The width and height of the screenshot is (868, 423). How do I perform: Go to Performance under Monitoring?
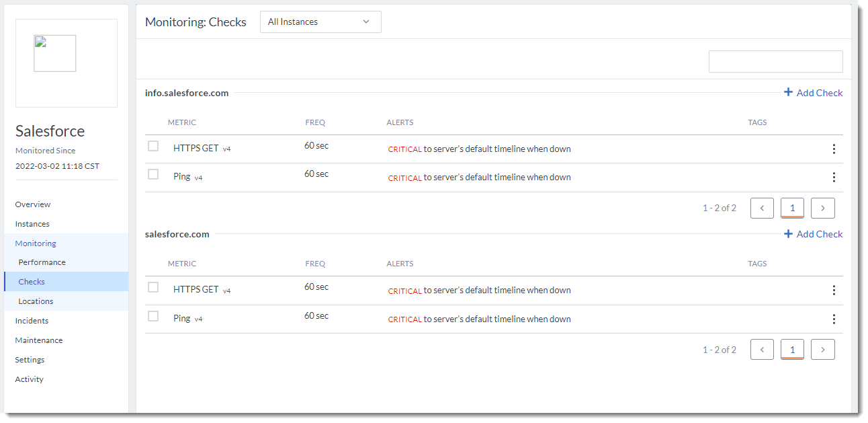point(42,262)
